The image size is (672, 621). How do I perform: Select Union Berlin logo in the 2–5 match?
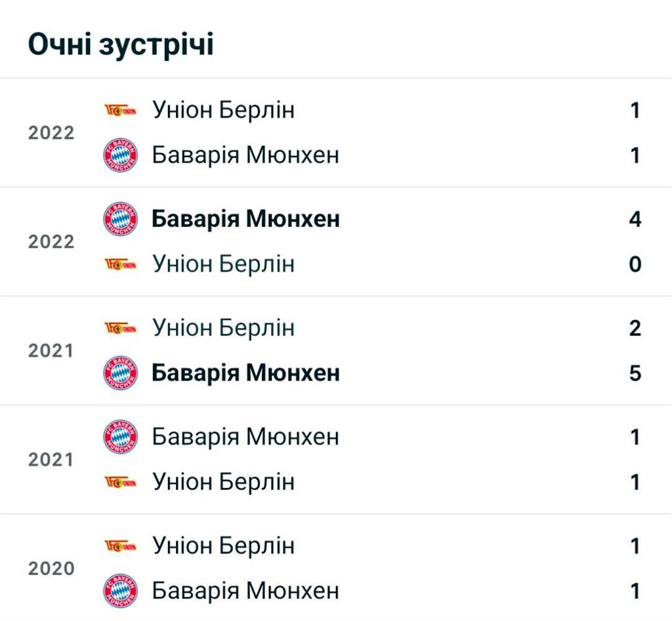pyautogui.click(x=120, y=328)
